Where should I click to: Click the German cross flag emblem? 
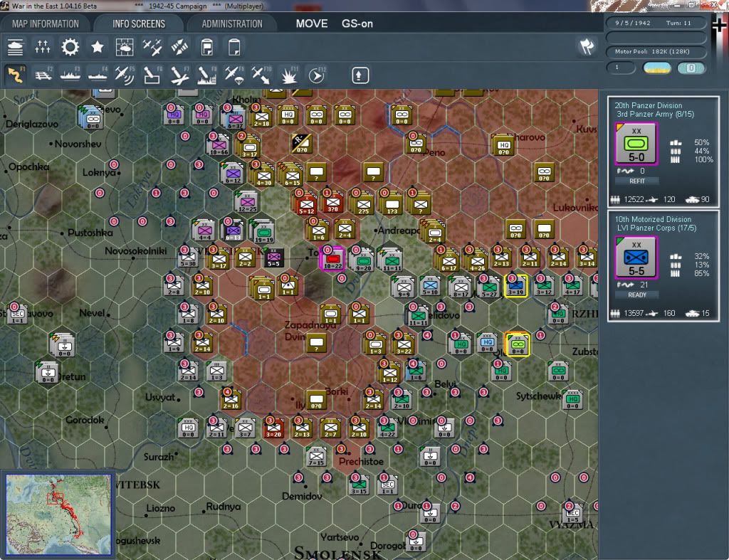[719, 26]
